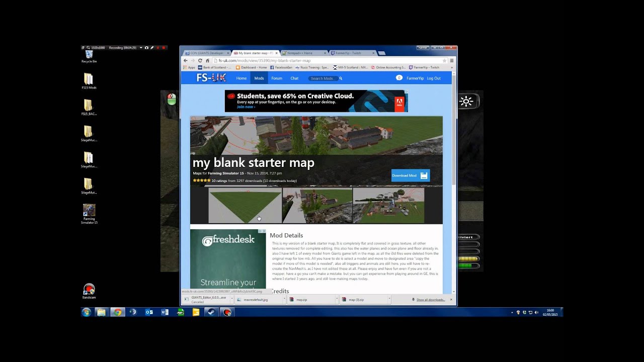Click the Log Out link
644x362 pixels.
(434, 78)
